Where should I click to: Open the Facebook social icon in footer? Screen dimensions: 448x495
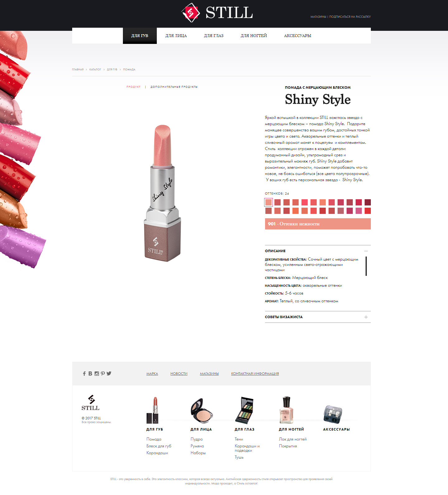click(x=84, y=374)
